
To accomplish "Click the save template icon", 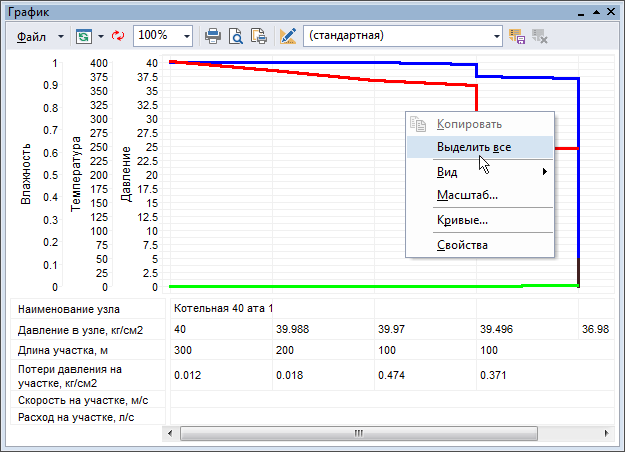I will point(517,35).
